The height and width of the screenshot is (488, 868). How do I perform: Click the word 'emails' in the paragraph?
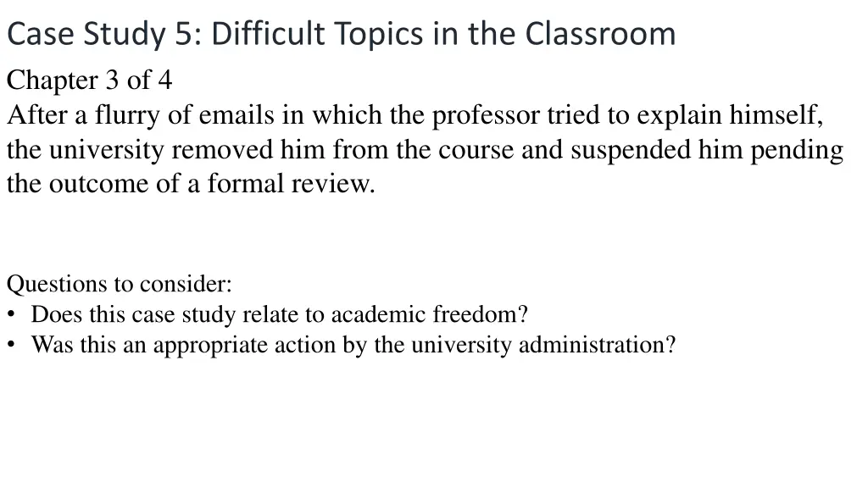[238, 115]
